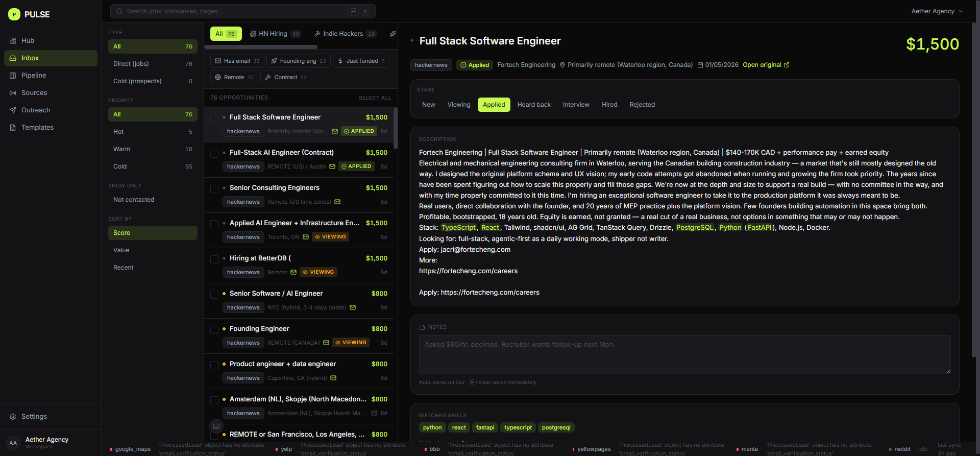Viewport: 980px width, 456px height.
Task: Check the Product engineer + data engineer checkbox
Action: pyautogui.click(x=214, y=365)
